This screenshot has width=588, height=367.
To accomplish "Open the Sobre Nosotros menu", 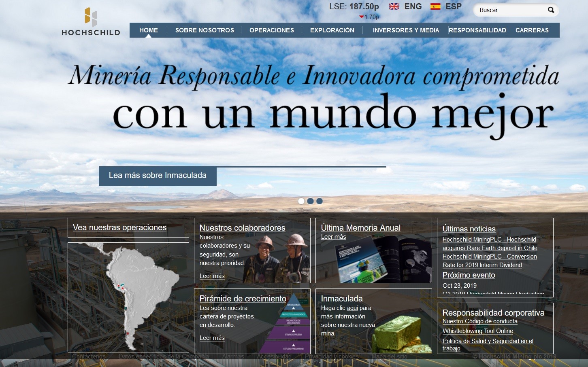I will pyautogui.click(x=205, y=30).
